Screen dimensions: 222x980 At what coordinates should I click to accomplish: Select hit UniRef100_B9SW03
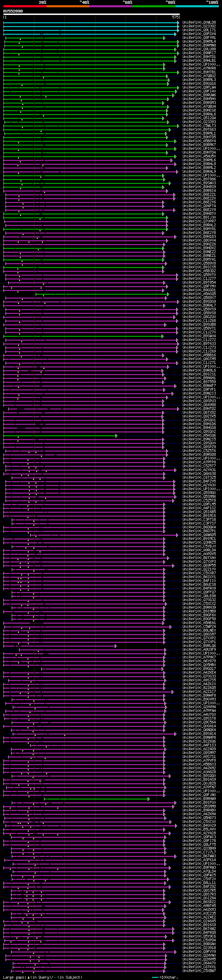199,183
